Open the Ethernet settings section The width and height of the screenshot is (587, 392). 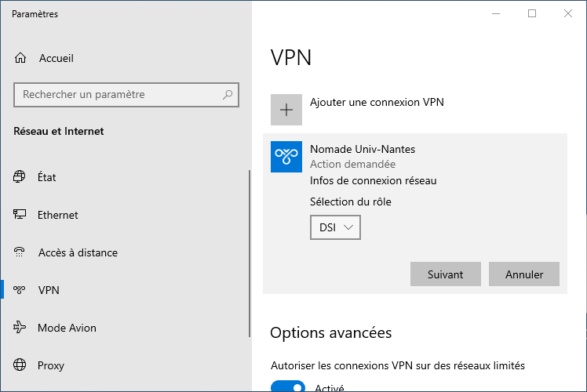pos(58,215)
